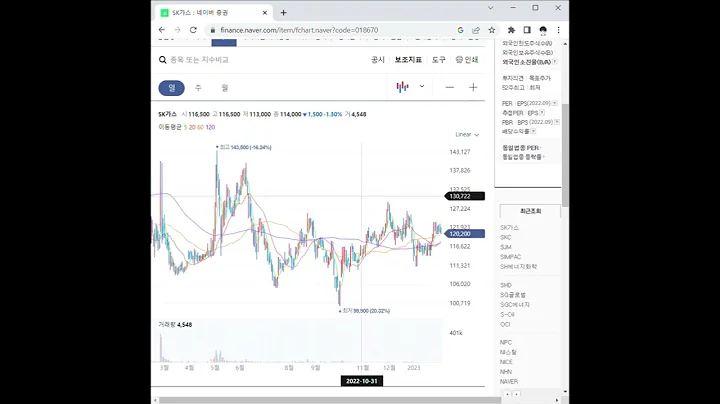Click the 인쇄 print button
This screenshot has width=720, height=404.
[467, 60]
